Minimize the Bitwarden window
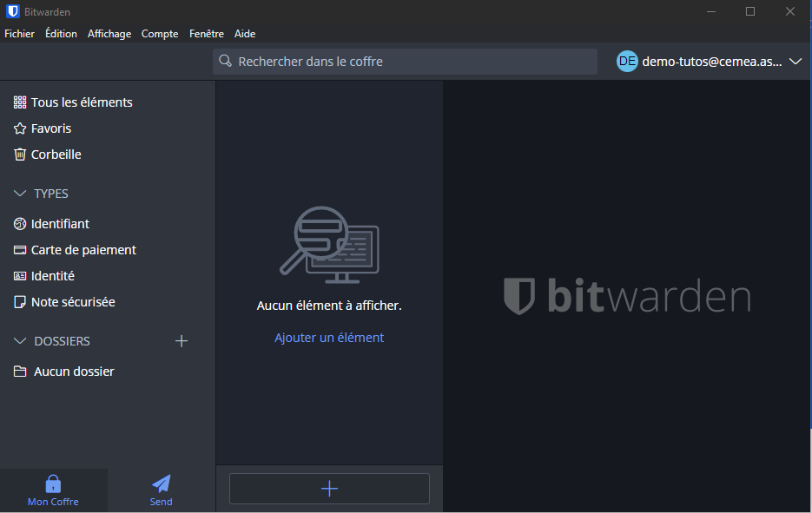Viewport: 812px width, 513px height. [x=711, y=11]
